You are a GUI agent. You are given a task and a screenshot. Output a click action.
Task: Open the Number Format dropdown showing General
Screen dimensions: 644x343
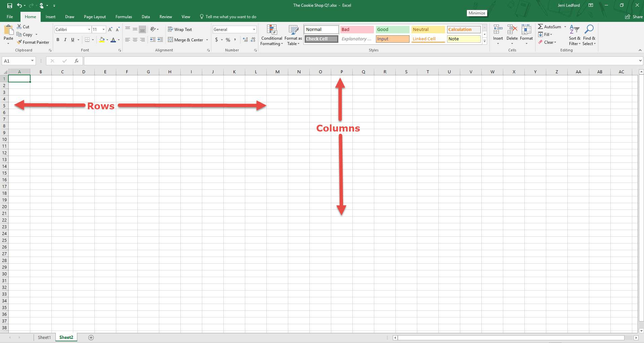click(234, 29)
